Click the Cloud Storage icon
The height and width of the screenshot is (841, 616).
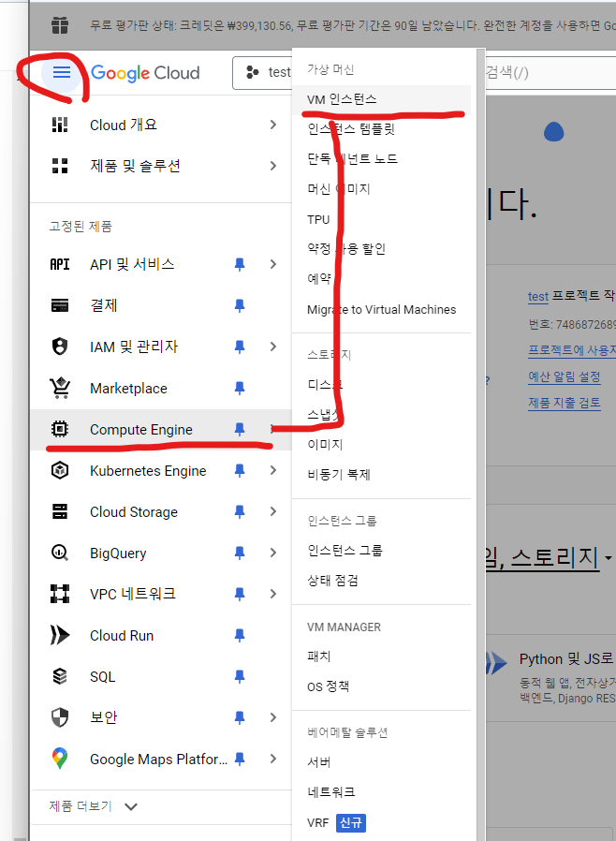point(60,511)
